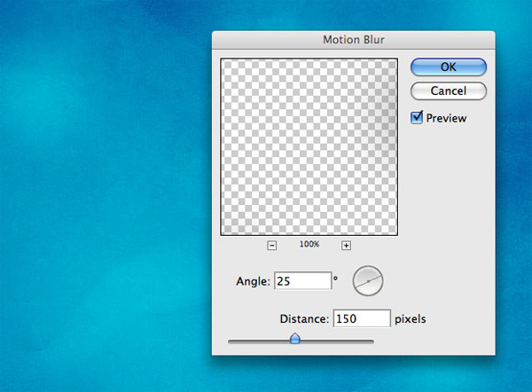The height and width of the screenshot is (392, 532).
Task: Toggle the Preview checkbox
Action: click(417, 118)
